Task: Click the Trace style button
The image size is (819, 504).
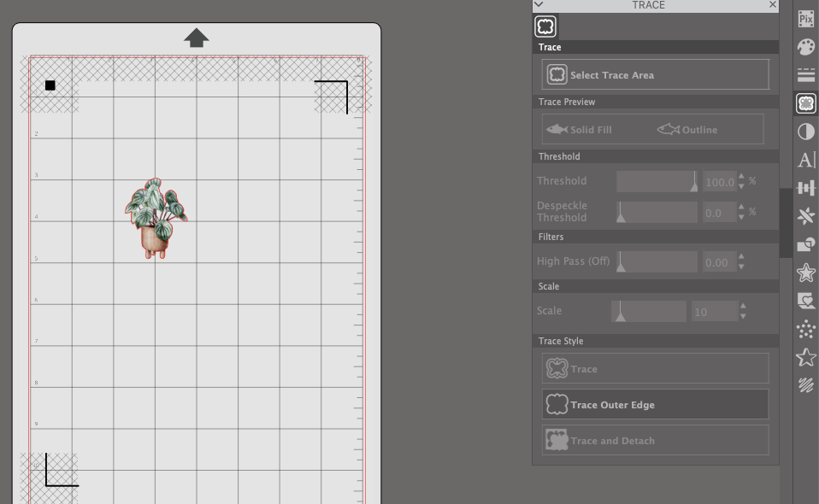Action: tap(655, 368)
